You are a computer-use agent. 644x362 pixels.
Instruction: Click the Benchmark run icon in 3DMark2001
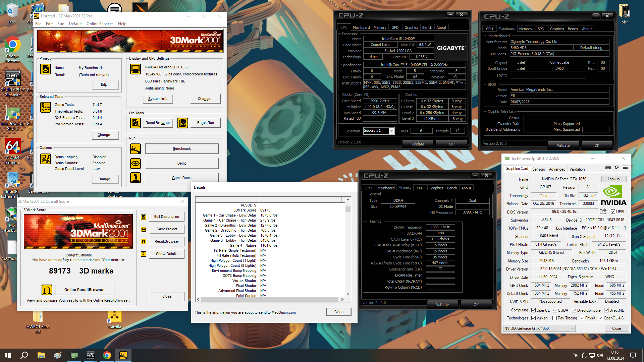136,149
